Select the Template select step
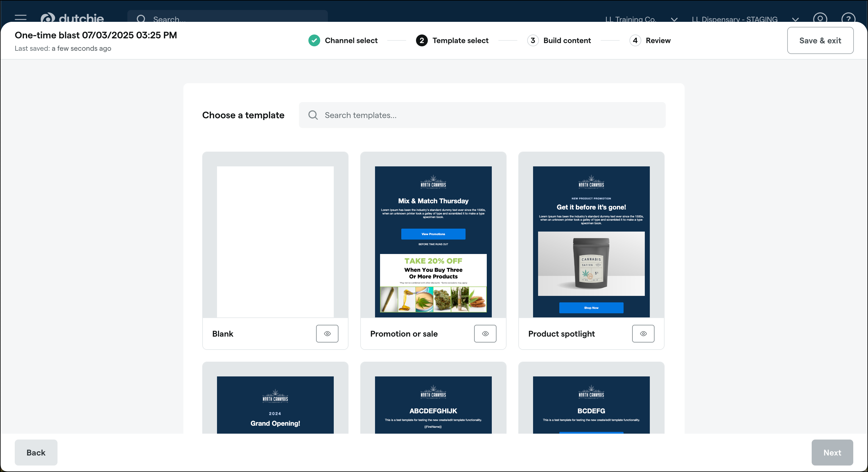Viewport: 868px width, 472px height. [x=452, y=40]
